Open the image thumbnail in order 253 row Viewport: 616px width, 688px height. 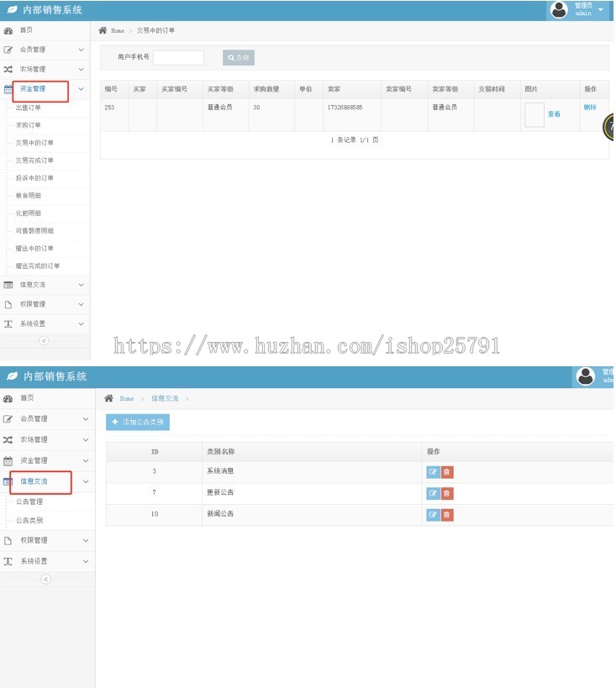pos(534,115)
